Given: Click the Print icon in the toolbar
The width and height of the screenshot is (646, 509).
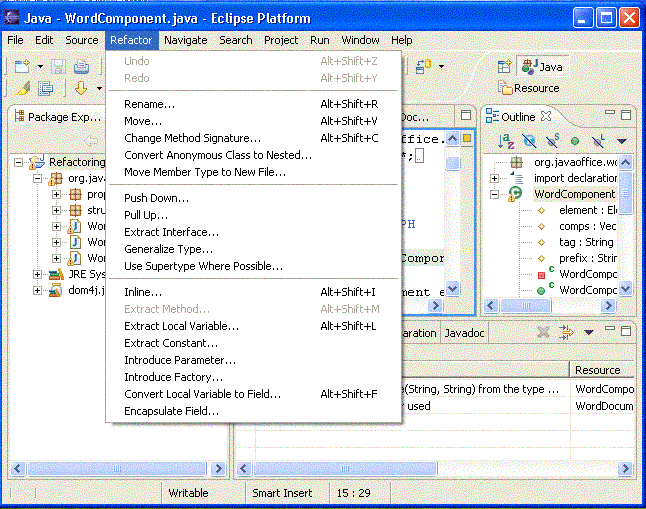Looking at the screenshot, I should click(x=81, y=67).
